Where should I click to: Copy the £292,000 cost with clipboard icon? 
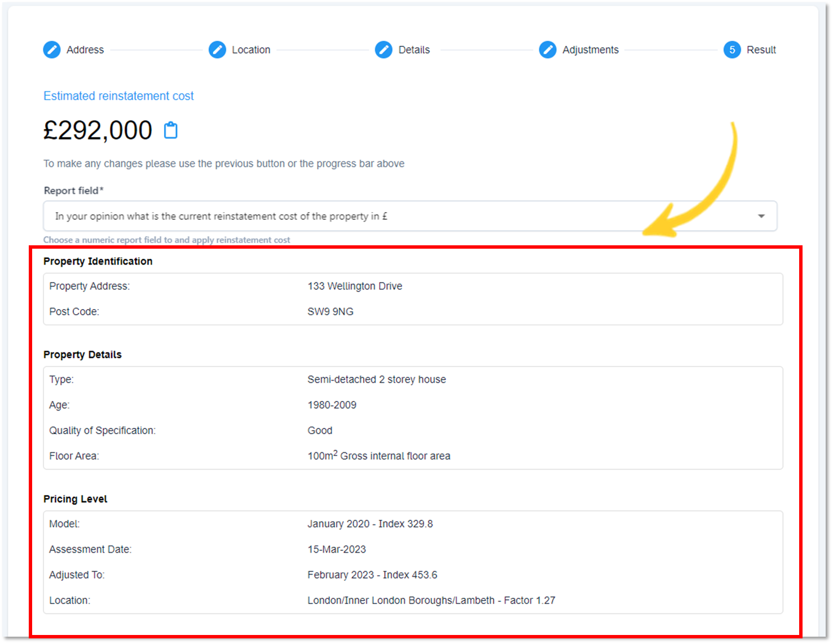170,130
